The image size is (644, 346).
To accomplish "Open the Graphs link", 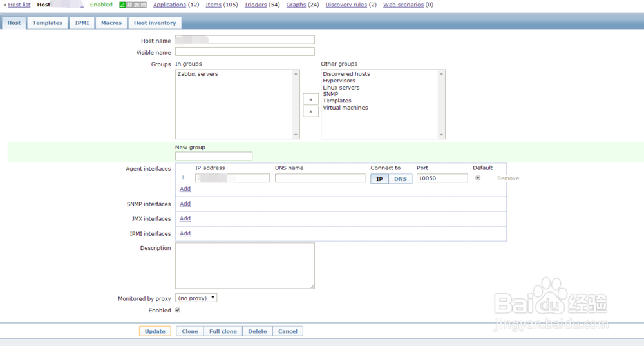I will [296, 5].
